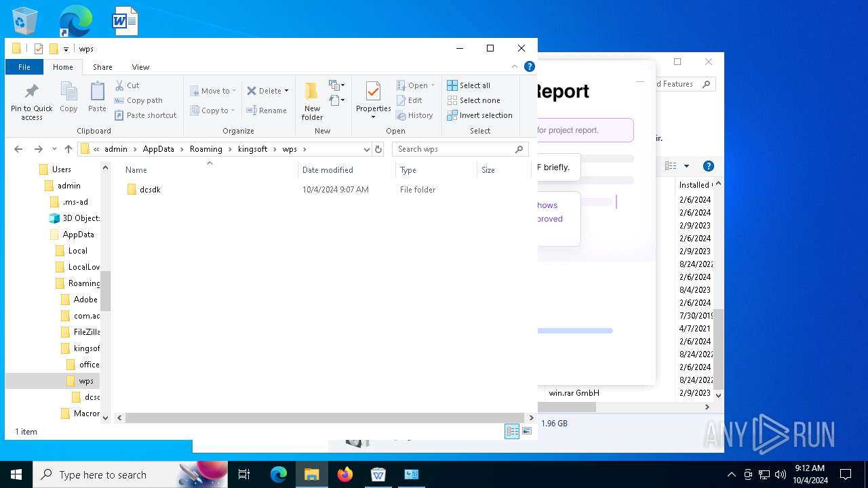868x488 pixels.
Task: Expand address bar history dropdown
Action: pyautogui.click(x=367, y=149)
